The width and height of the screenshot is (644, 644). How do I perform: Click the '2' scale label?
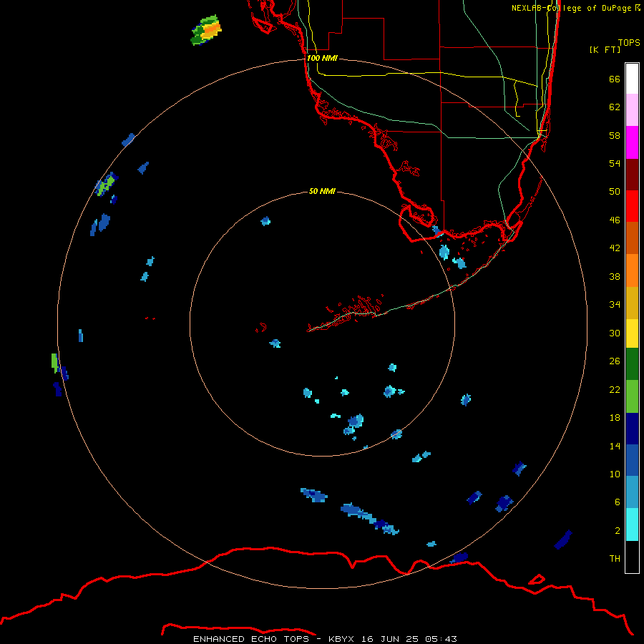618,531
